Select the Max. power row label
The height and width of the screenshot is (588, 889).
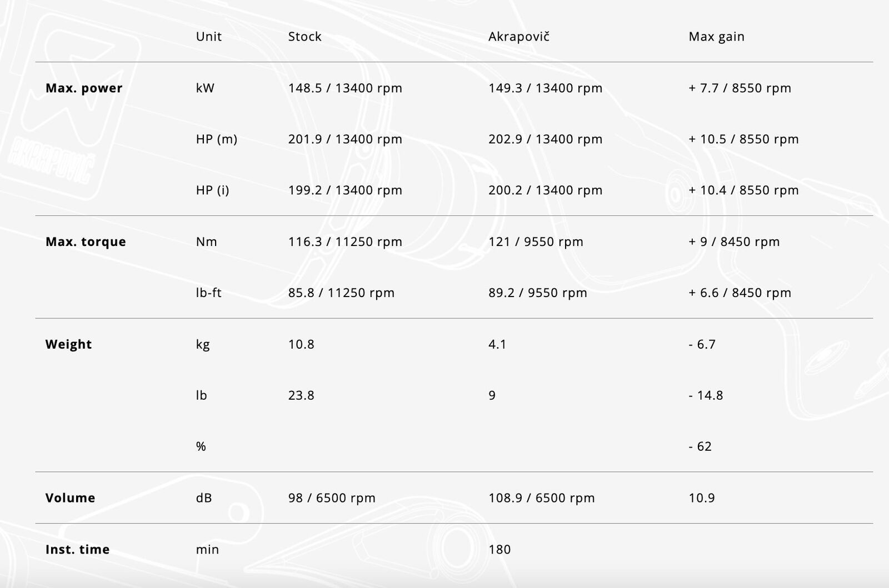pyautogui.click(x=84, y=88)
